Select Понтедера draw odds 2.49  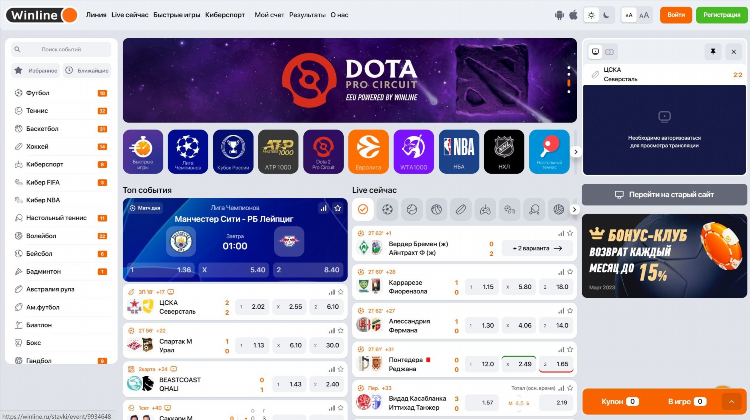[519, 364]
